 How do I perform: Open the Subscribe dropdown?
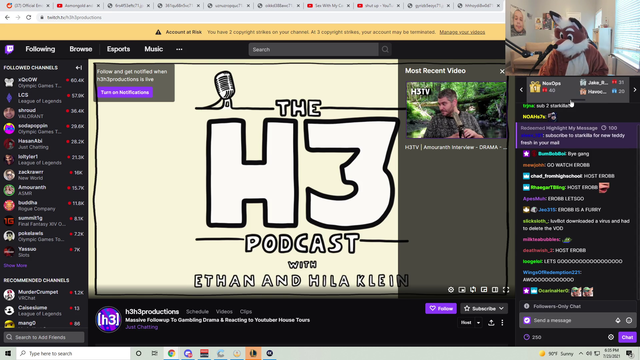484,309
